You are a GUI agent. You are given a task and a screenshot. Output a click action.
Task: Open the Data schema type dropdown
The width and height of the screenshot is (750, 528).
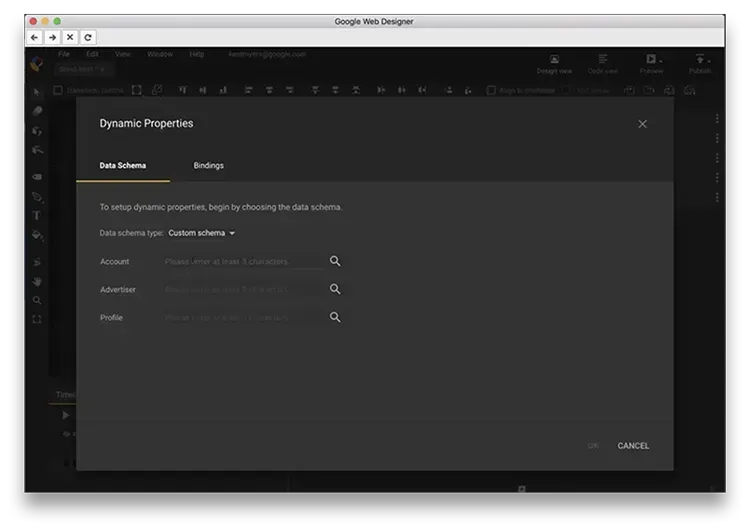[201, 233]
